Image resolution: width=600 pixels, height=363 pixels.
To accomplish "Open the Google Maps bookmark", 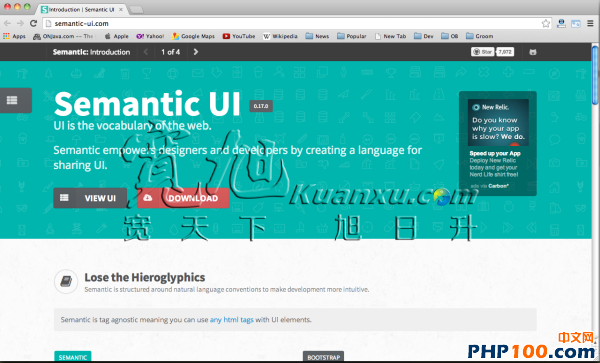I will pyautogui.click(x=193, y=36).
